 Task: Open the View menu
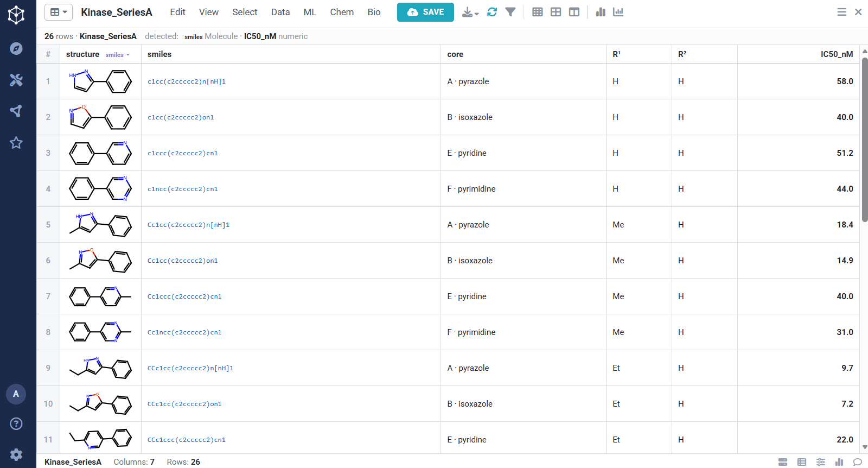point(209,12)
